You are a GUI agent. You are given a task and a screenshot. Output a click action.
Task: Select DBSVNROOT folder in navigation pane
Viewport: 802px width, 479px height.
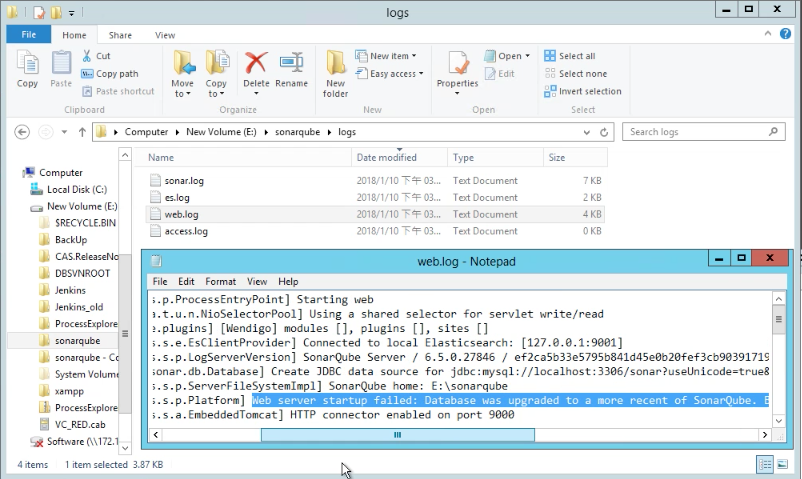pos(82,273)
